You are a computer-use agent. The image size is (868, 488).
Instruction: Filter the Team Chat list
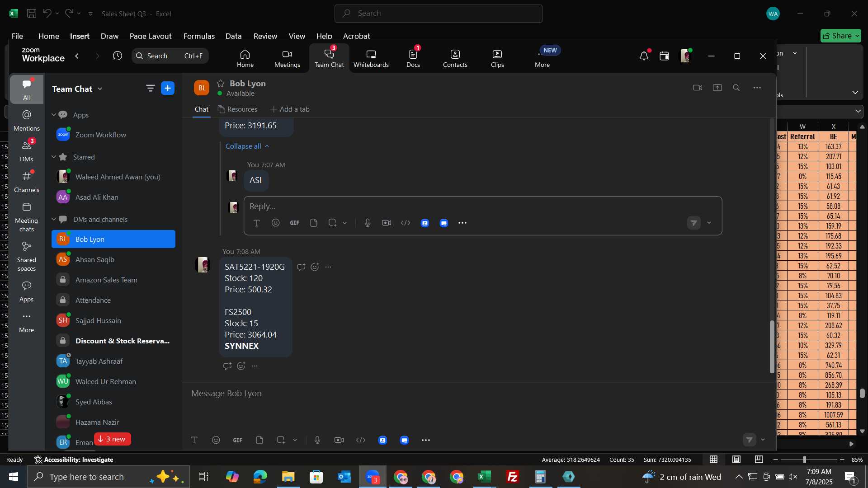point(150,88)
